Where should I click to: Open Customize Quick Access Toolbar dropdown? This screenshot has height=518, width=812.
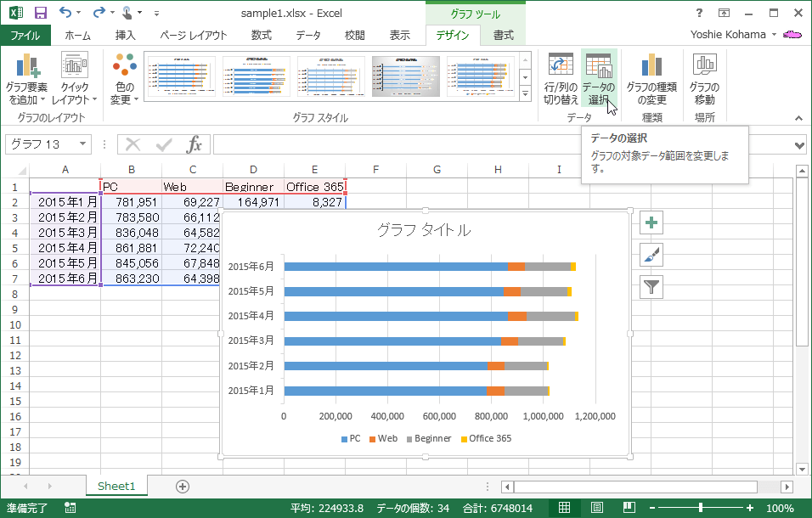pyautogui.click(x=156, y=14)
